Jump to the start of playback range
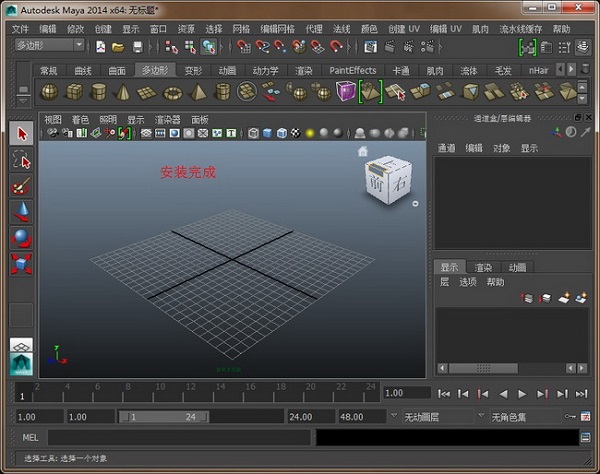This screenshot has width=600, height=474. coord(445,394)
